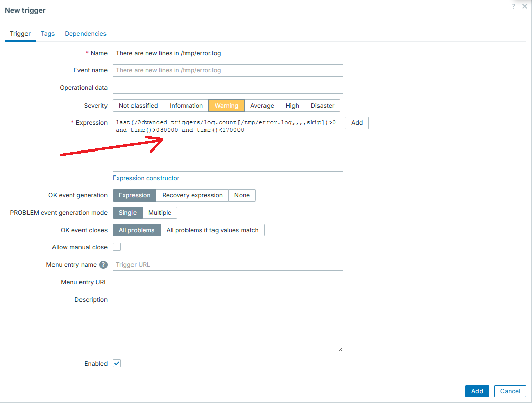Screen dimensions: 532x403
Task: Click the blue Add button at bottom
Action: click(477, 391)
